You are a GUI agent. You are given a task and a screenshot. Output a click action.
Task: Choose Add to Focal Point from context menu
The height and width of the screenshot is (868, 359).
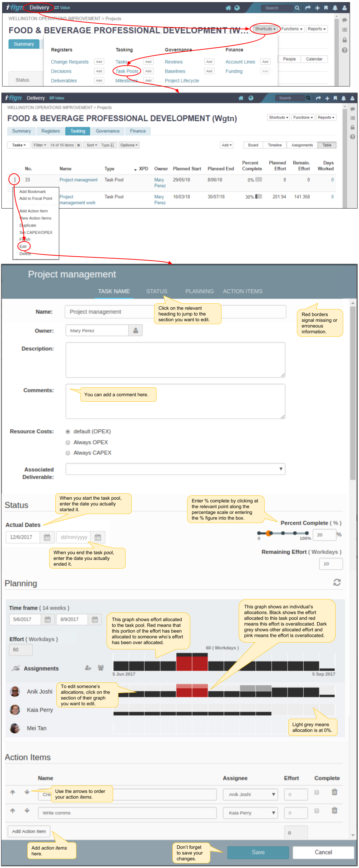point(36,198)
